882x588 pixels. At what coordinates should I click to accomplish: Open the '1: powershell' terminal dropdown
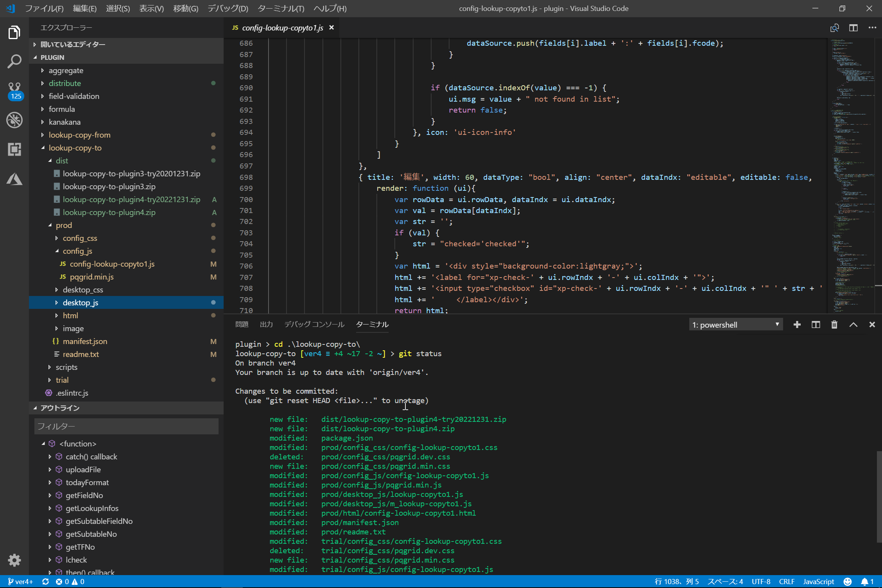pyautogui.click(x=735, y=324)
